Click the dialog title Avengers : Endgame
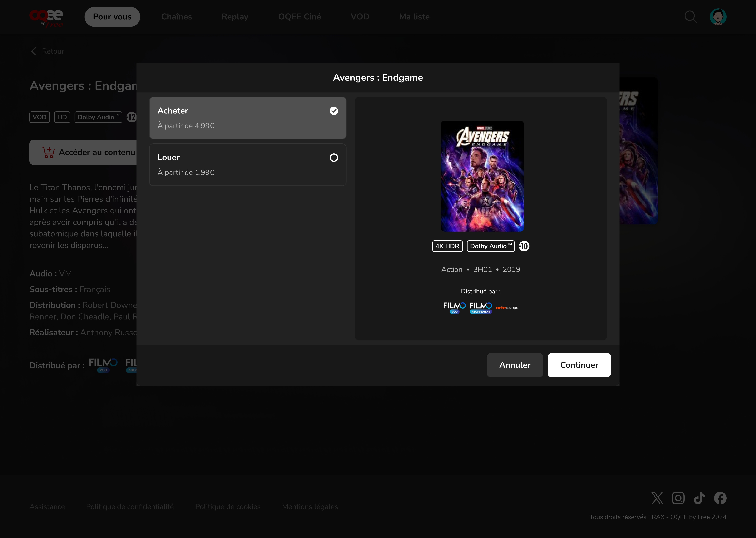 point(378,77)
